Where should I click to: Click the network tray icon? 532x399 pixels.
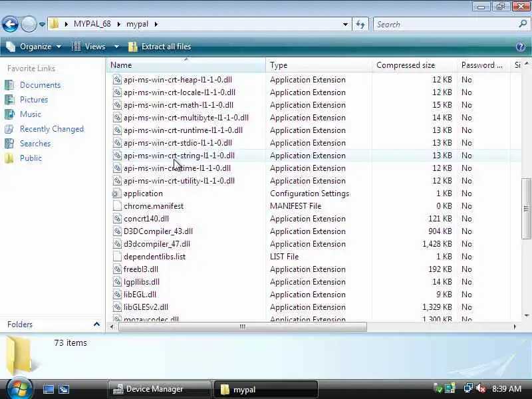(468, 388)
